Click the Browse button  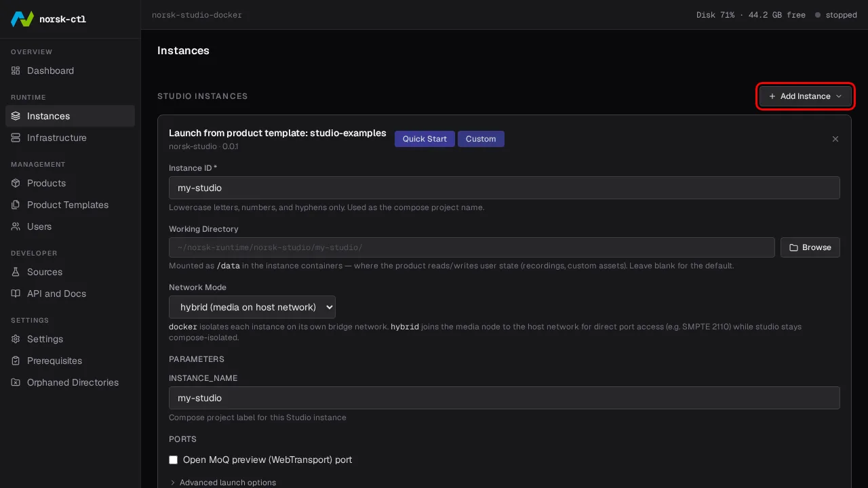(x=810, y=247)
